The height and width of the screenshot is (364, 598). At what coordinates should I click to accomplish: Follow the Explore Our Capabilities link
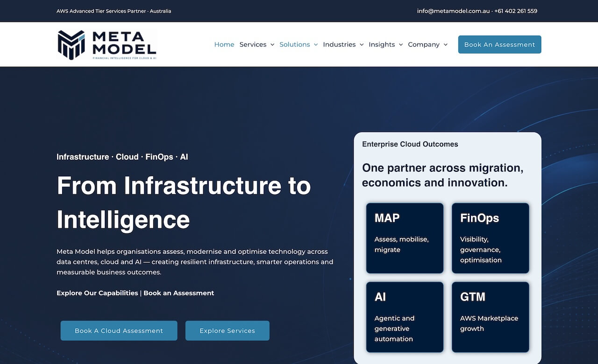(97, 293)
